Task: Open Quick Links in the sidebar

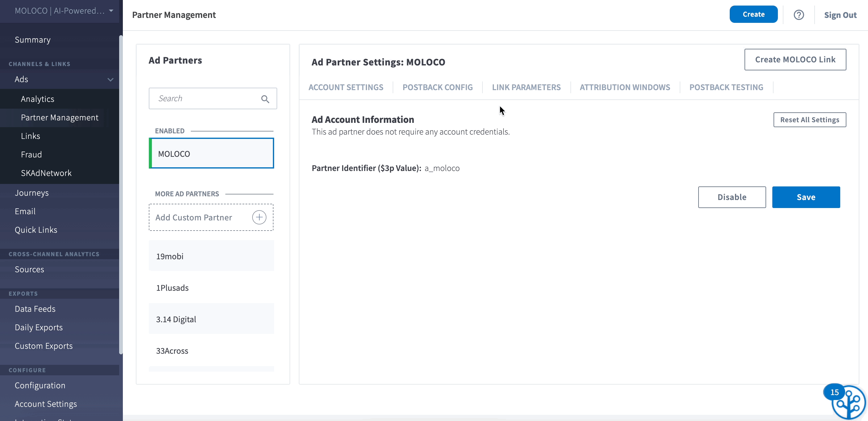Action: coord(36,230)
